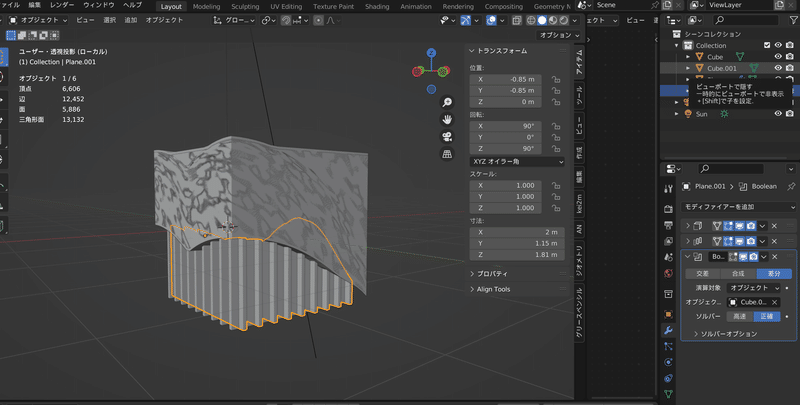Expand the Cube.001 tree item
Screen dimensions: 800x405
tap(688, 68)
